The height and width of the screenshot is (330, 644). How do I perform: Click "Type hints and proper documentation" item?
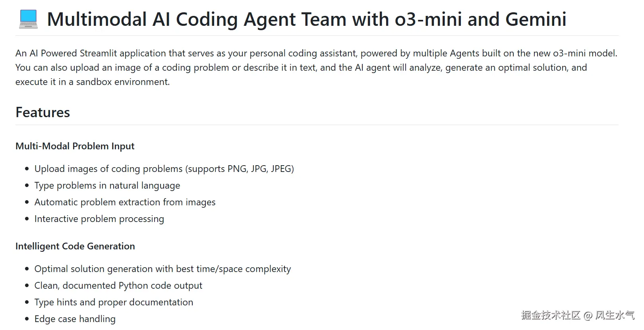[114, 302]
